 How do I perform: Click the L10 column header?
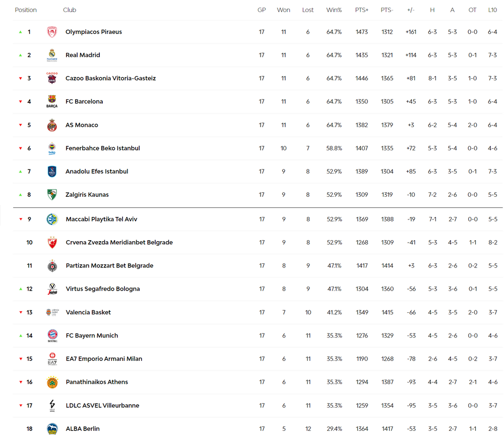pyautogui.click(x=492, y=10)
